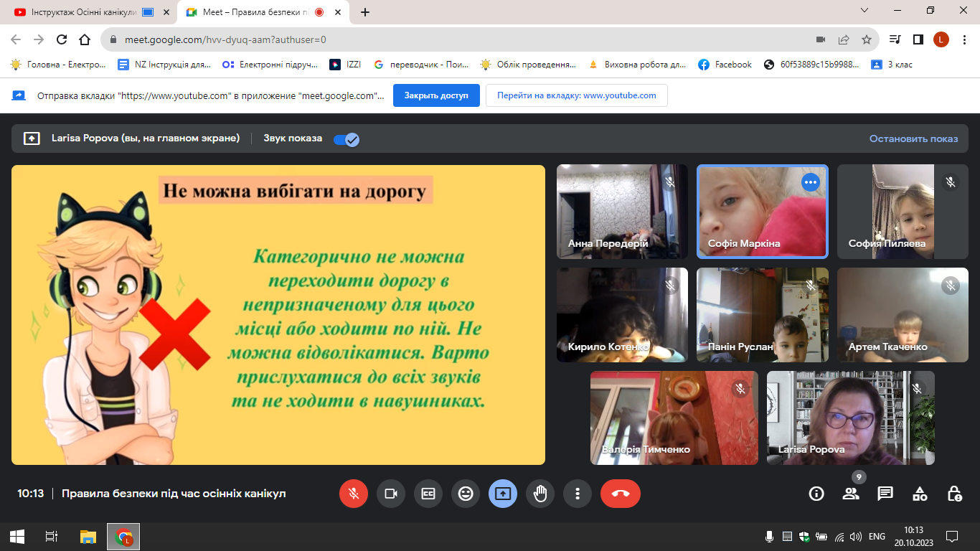This screenshot has width=980, height=551.
Task: Click 'Остановить показ' link
Action: [x=913, y=139]
